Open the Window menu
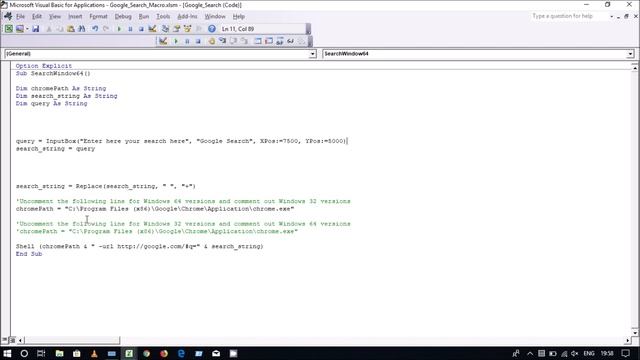This screenshot has height=360, width=640. 215,16
